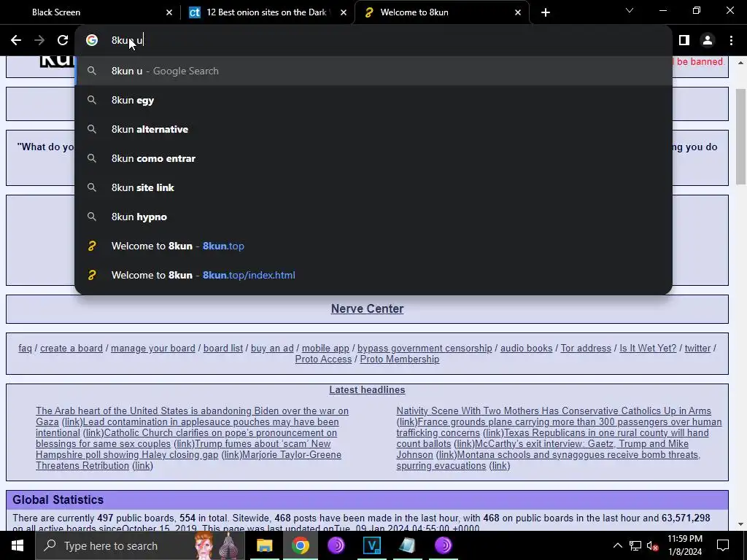Click the 'create a board' link
Viewport: 747px width, 560px height.
point(71,348)
